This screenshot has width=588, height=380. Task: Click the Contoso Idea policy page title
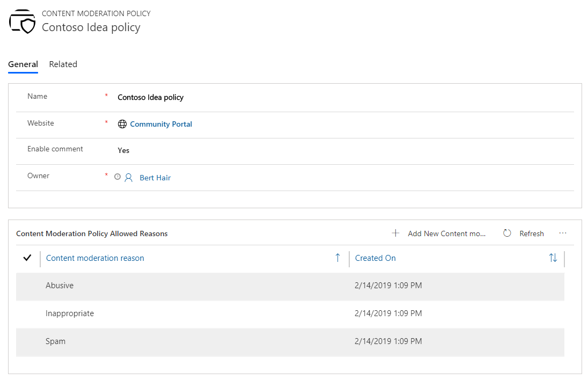coord(91,27)
